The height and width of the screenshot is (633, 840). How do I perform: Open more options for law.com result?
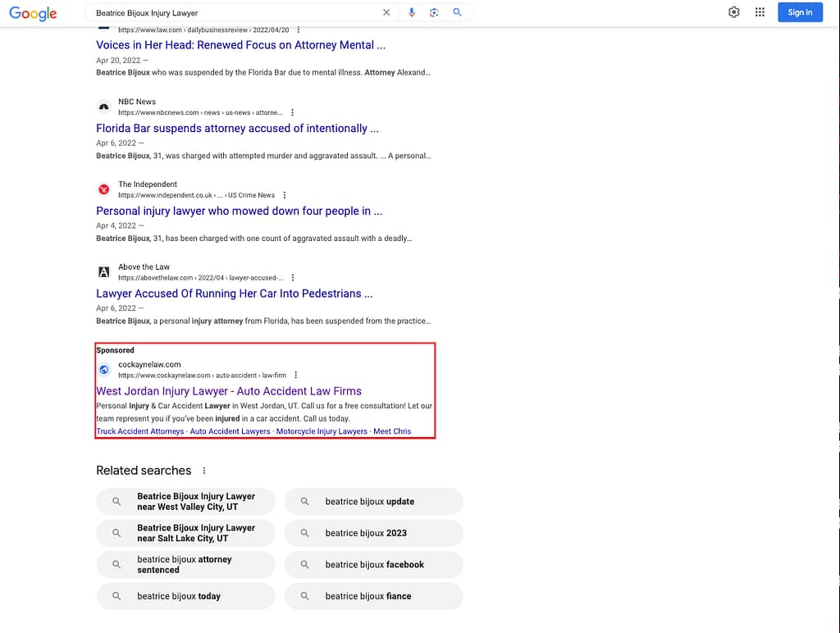[299, 30]
